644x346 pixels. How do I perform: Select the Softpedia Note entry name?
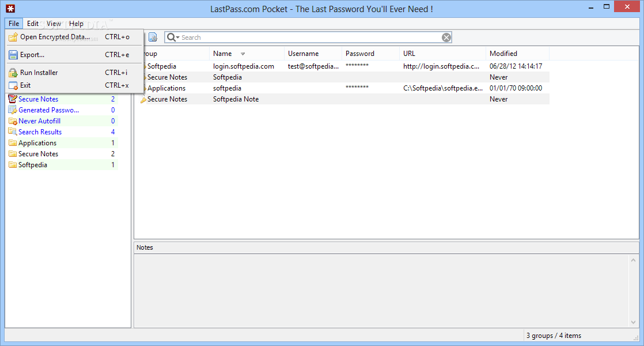point(236,99)
